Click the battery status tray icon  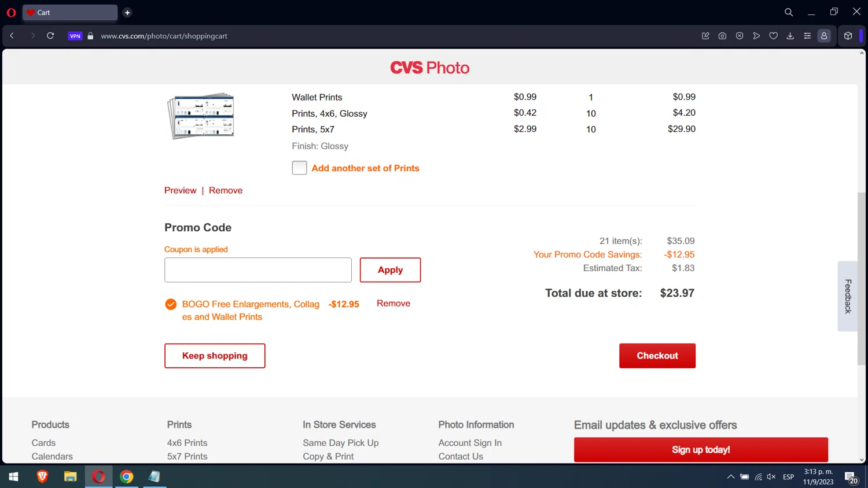[x=745, y=477]
